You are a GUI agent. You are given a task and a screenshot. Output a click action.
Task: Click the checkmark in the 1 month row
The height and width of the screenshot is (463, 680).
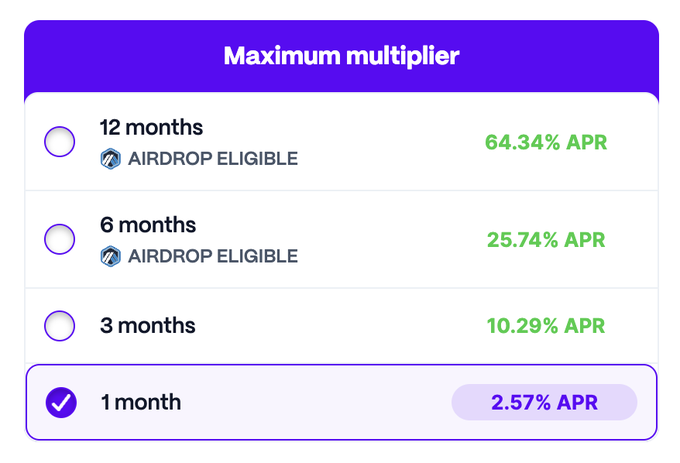pos(61,403)
